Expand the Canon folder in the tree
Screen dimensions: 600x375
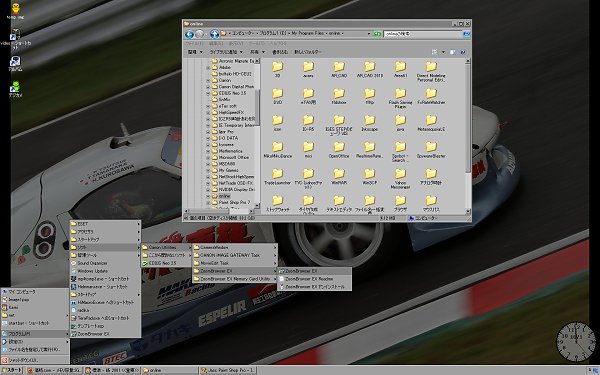point(208,80)
